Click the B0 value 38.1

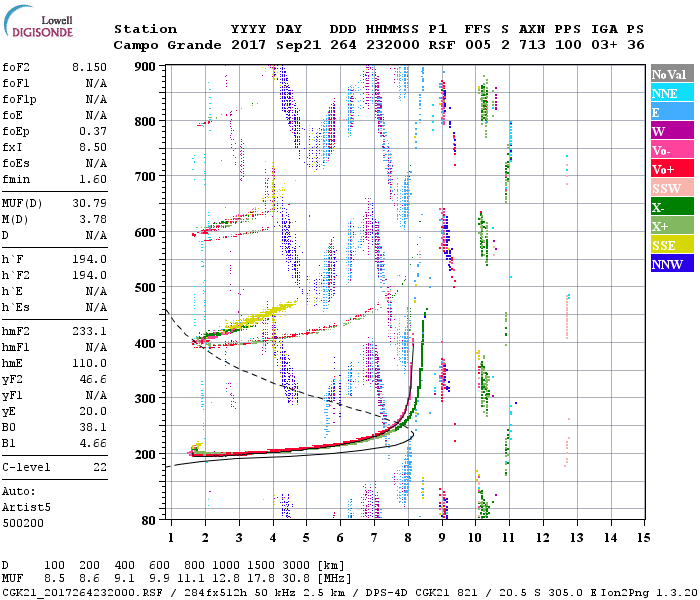coord(93,427)
